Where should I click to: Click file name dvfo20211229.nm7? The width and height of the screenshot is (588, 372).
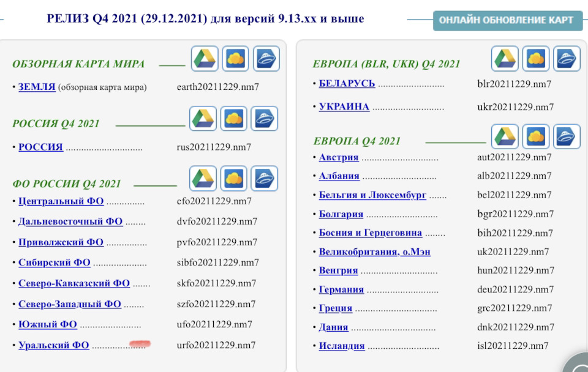click(217, 221)
